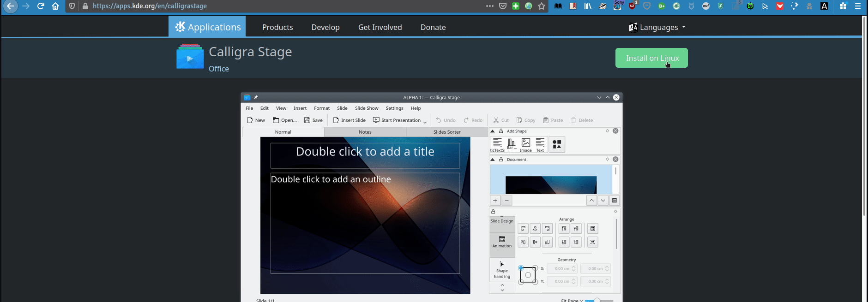Toggle the lock icon on Document docker
This screenshot has width=868, height=302.
point(501,160)
